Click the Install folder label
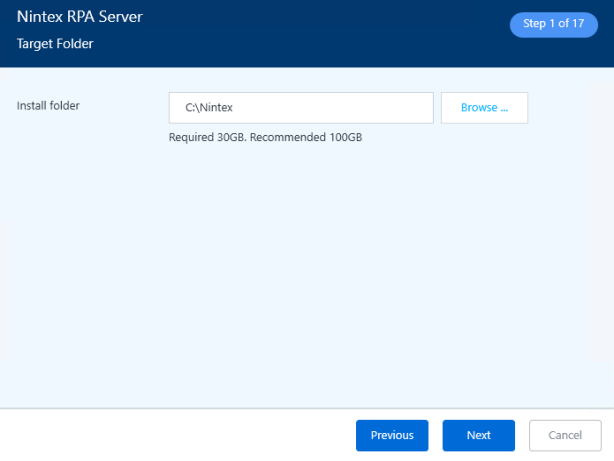Screen dimensions: 614x461 [x=48, y=105]
